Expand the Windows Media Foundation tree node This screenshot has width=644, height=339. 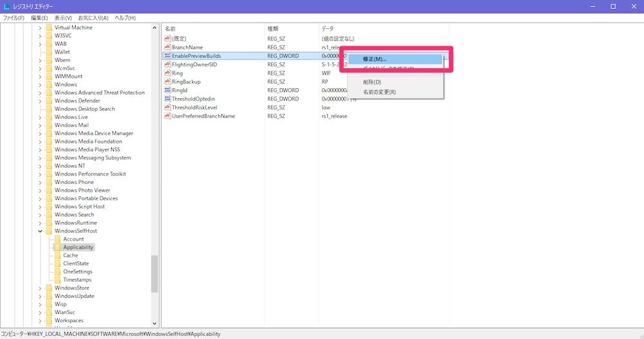(x=40, y=142)
